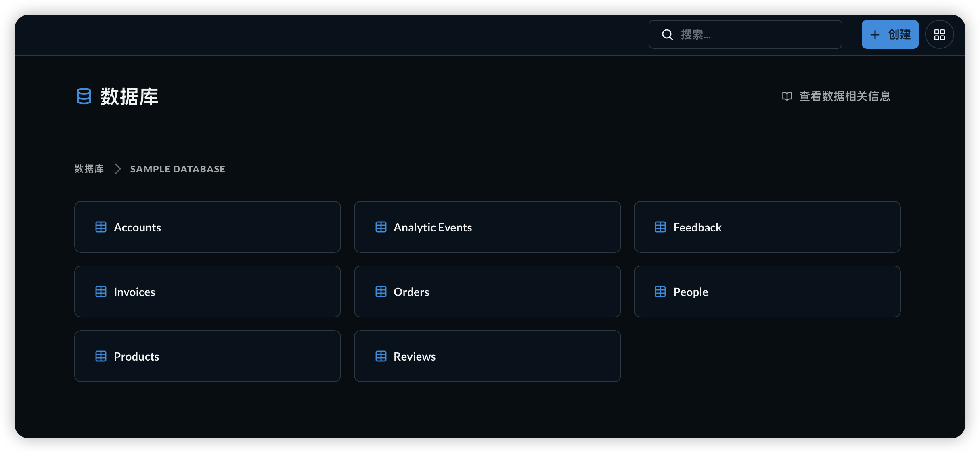Go to 数据库 breadcrumb link
The image size is (980, 453).
click(89, 169)
